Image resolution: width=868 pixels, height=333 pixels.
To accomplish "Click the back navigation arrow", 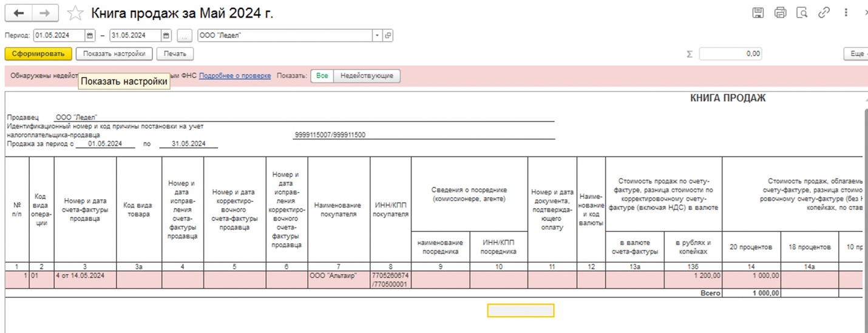I will click(x=19, y=13).
